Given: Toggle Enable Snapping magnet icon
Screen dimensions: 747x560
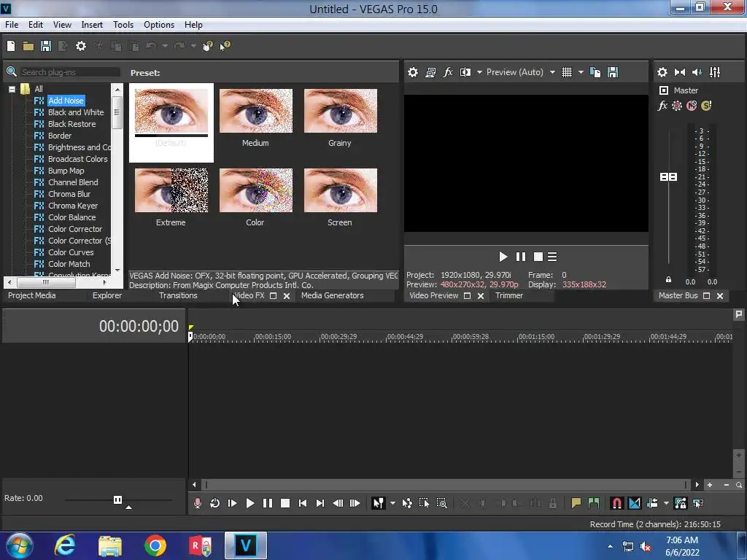Looking at the screenshot, I should pyautogui.click(x=617, y=503).
